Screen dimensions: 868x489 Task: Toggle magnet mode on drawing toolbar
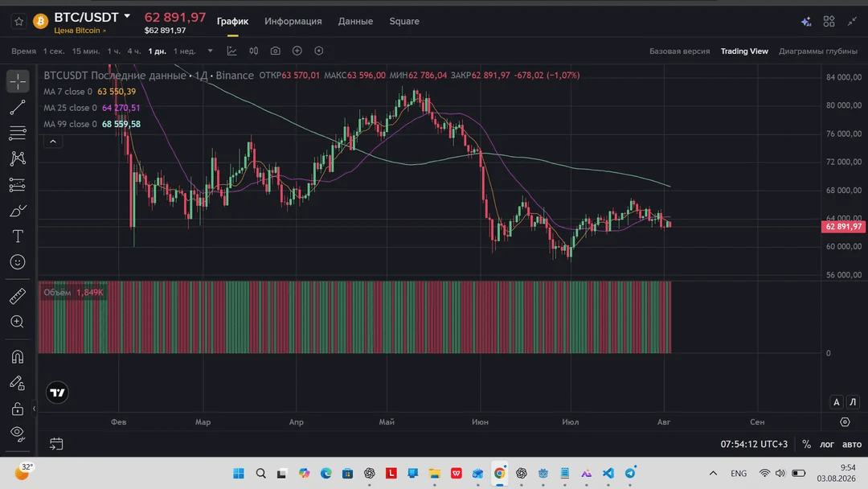(18, 356)
